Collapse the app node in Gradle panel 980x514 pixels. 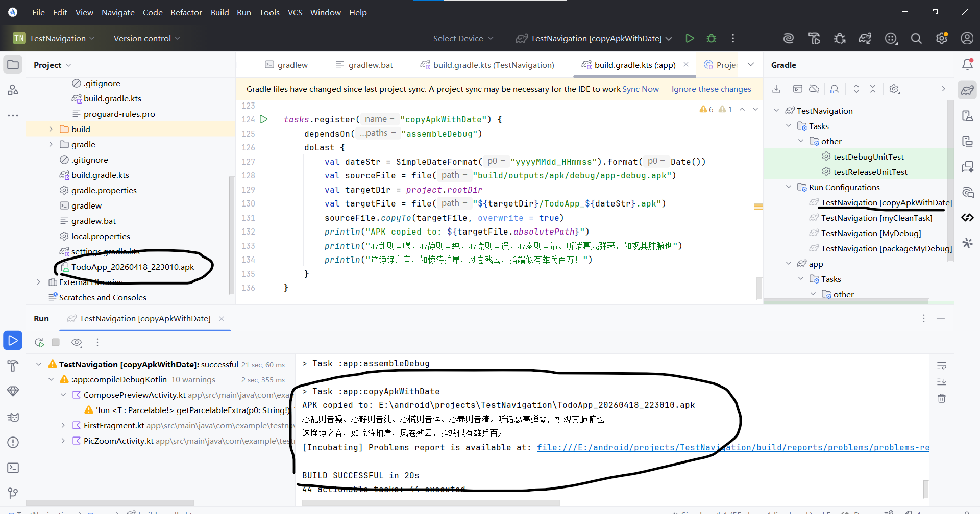click(x=789, y=264)
